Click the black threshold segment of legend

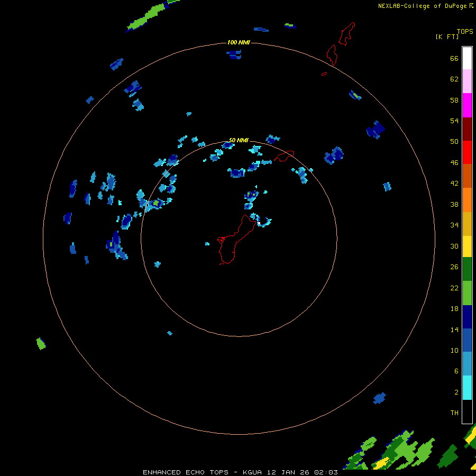[467, 411]
